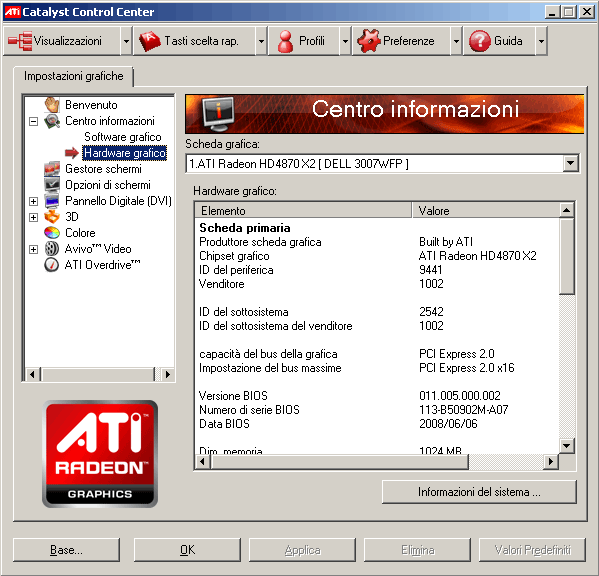Click the Chipset grafico row
Image resolution: width=599 pixels, height=576 pixels.
coord(377,256)
